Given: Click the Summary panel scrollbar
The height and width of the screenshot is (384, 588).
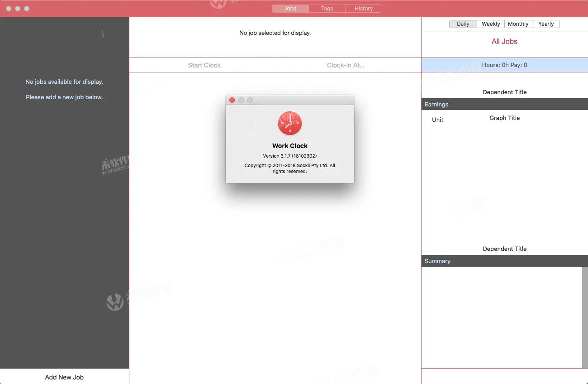Looking at the screenshot, I should coord(585,317).
